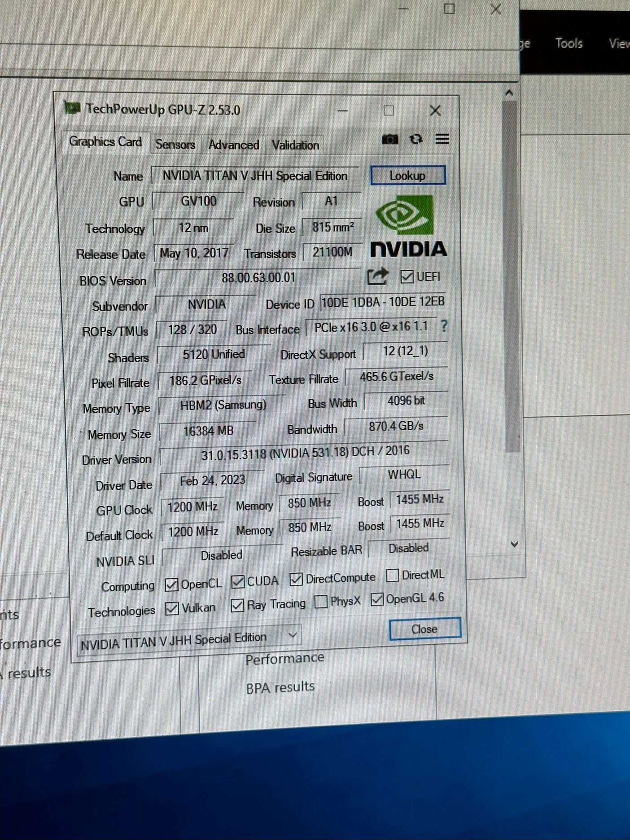Viewport: 630px width, 840px height.
Task: Click the Die Size value 815 mm²
Action: click(332, 227)
